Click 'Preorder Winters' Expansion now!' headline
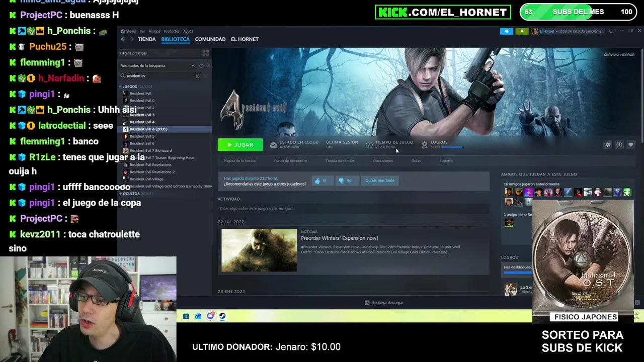This screenshot has height=362, width=644. [339, 238]
